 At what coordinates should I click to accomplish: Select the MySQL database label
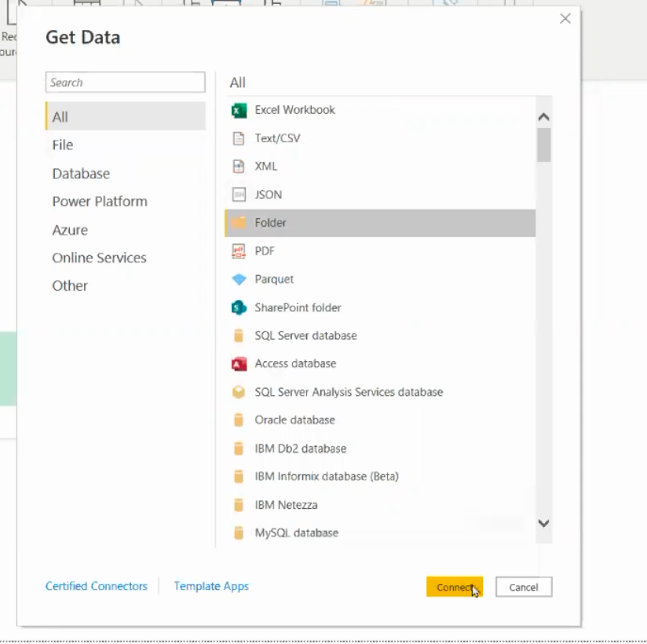tap(296, 533)
